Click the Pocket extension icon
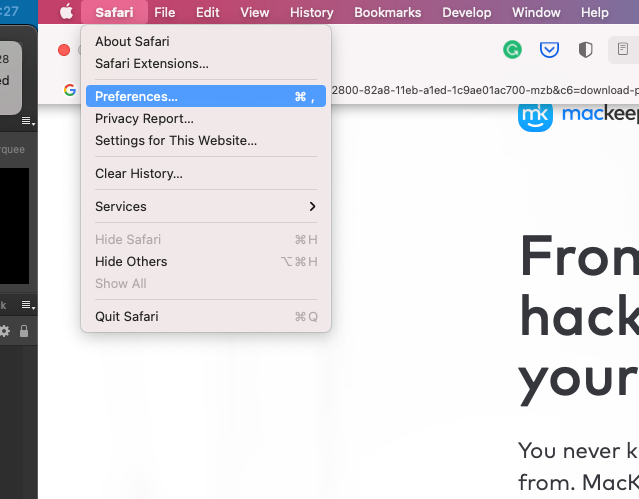 click(x=549, y=50)
